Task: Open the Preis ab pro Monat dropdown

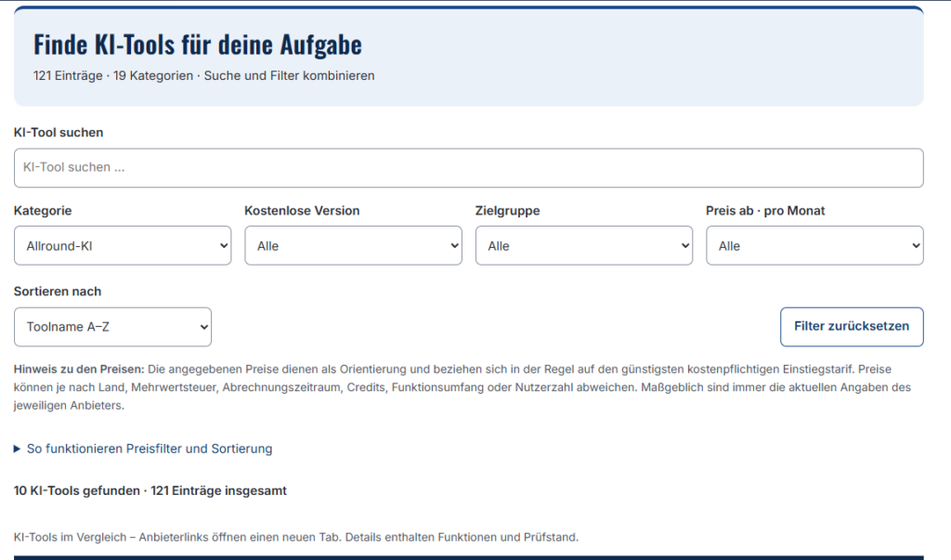Action: tap(814, 246)
